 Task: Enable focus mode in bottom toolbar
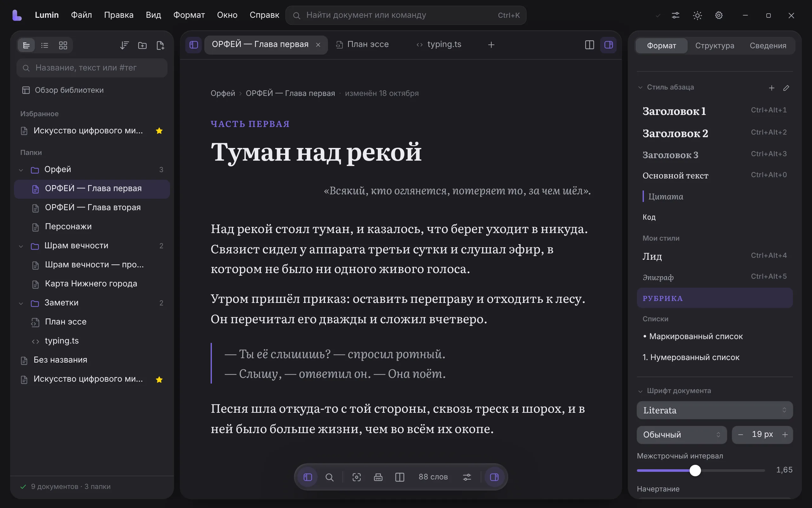(356, 477)
